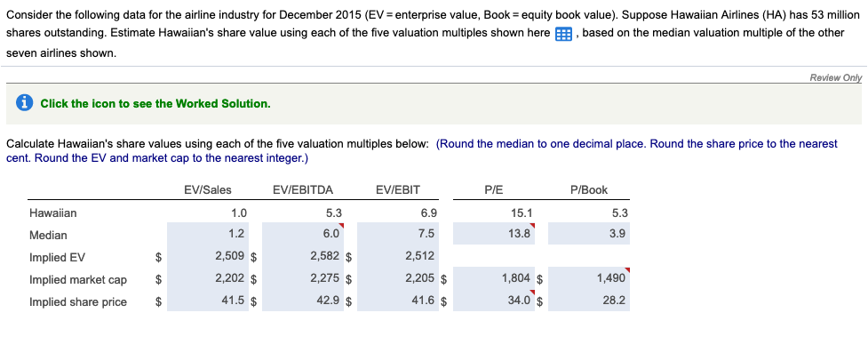
Task: Click the Review Only label
Action: (x=836, y=77)
